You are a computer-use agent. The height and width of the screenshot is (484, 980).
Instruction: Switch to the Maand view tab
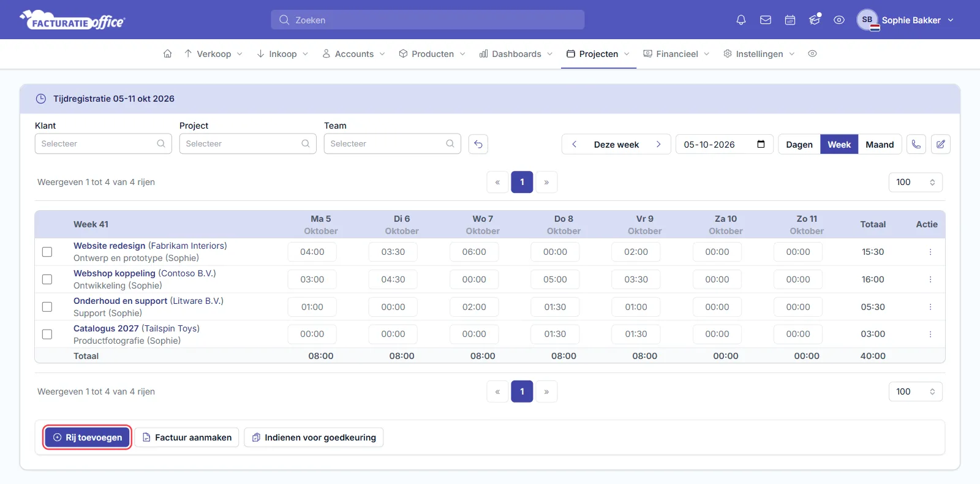click(x=880, y=145)
